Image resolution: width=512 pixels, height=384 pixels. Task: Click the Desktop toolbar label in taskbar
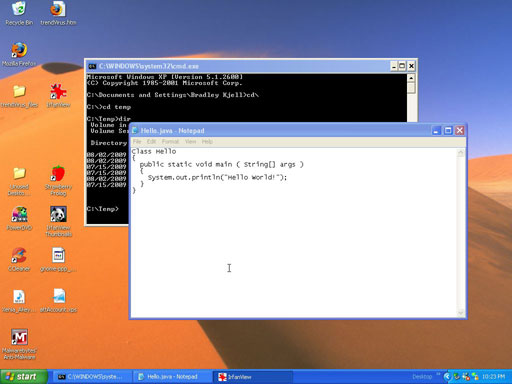[422, 377]
